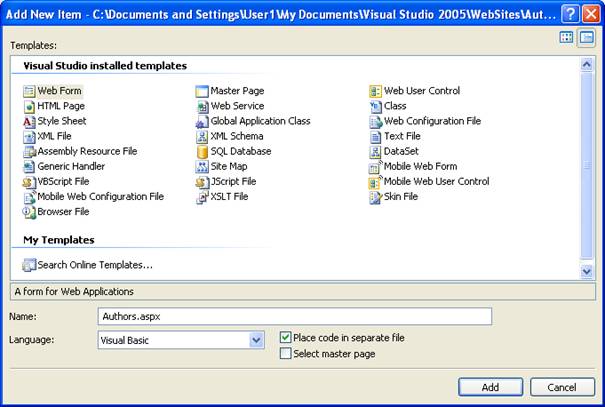This screenshot has height=407, width=605.
Task: Uncheck Place code in separate file
Action: 286,338
